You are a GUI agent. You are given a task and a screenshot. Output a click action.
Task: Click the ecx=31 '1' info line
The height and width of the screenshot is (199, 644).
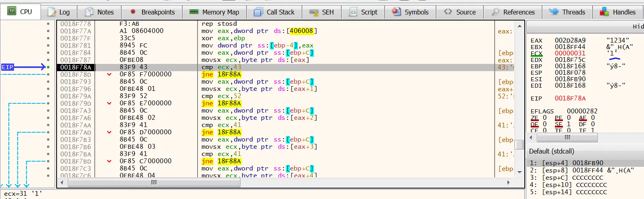tap(23, 193)
